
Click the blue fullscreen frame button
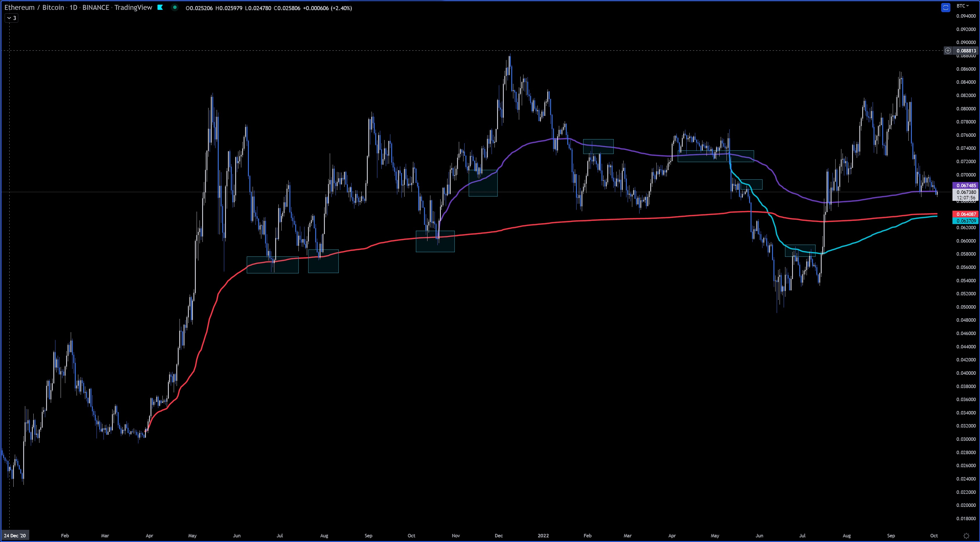(946, 8)
